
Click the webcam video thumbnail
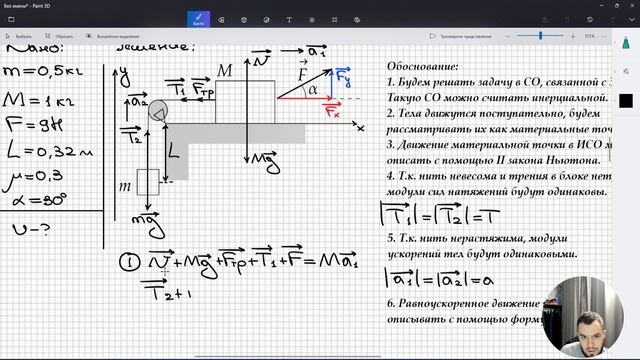coord(583,317)
